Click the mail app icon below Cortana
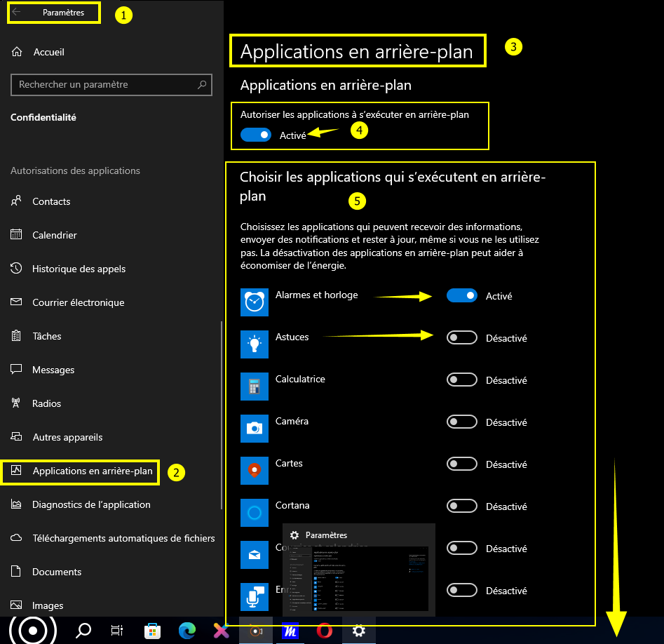 pos(255,555)
